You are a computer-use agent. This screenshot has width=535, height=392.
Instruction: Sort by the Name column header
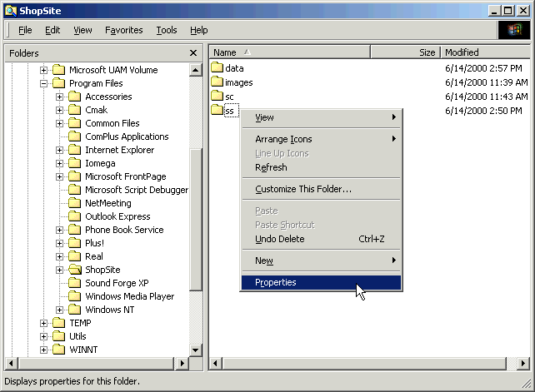(x=287, y=52)
